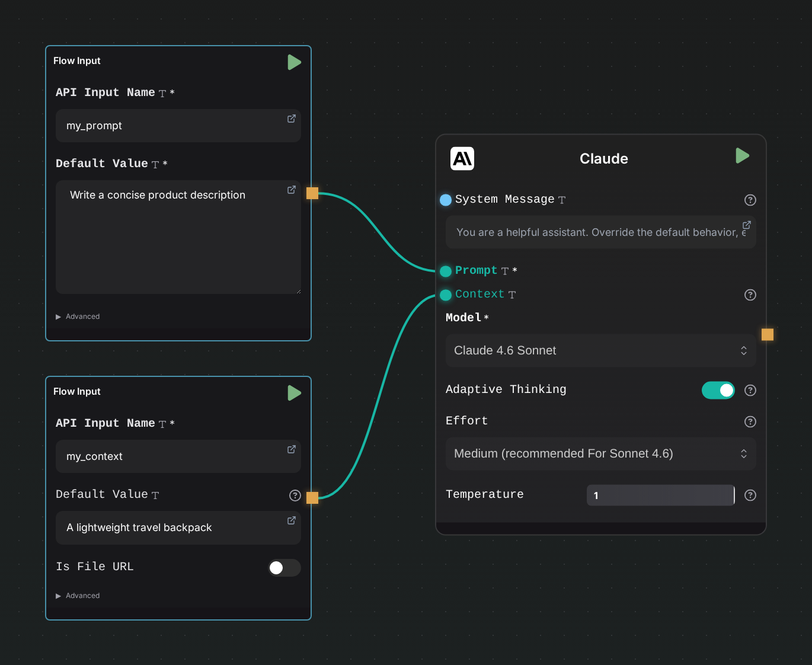Open expand icon for product description default value

(292, 190)
